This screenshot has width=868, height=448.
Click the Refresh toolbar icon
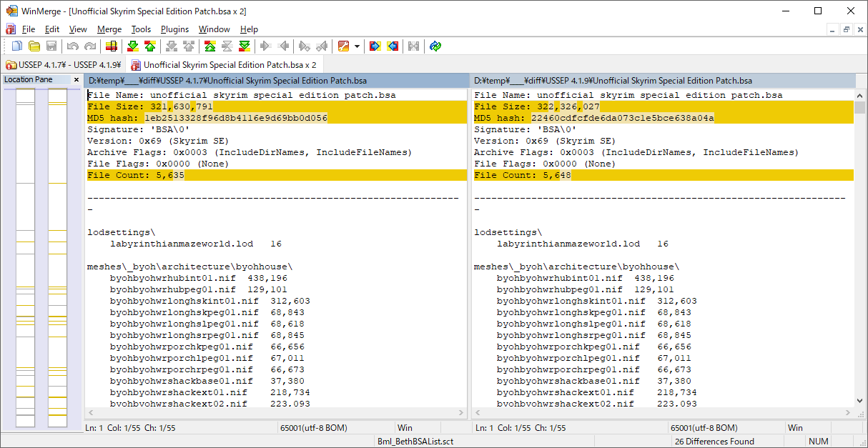pyautogui.click(x=435, y=46)
